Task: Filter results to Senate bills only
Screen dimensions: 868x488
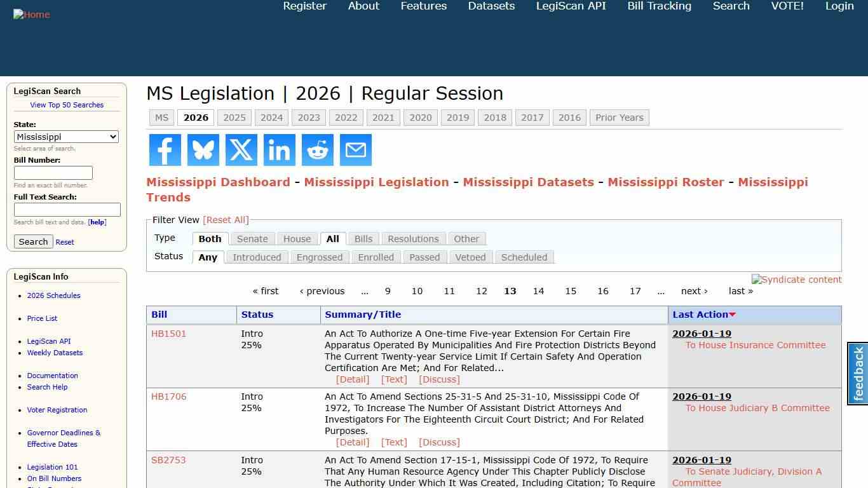Action: click(x=252, y=238)
